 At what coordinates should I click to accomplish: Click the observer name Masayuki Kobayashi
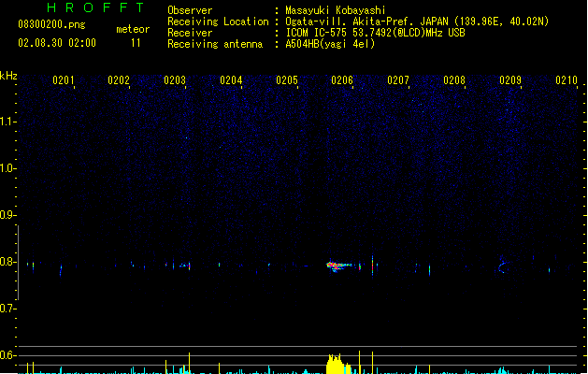pos(336,10)
